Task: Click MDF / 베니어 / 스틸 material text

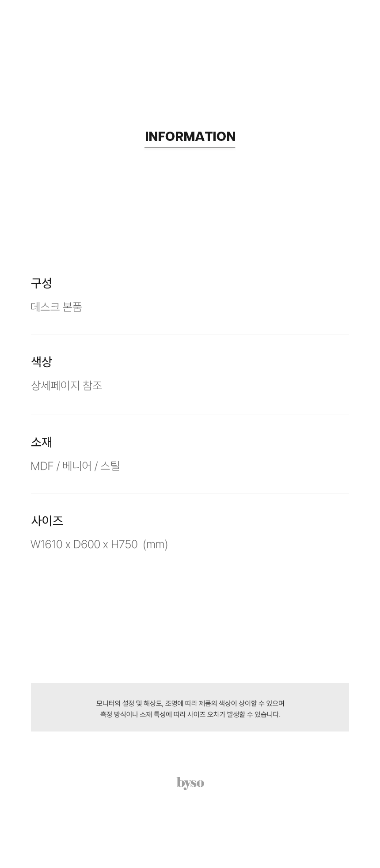Action: (x=75, y=466)
